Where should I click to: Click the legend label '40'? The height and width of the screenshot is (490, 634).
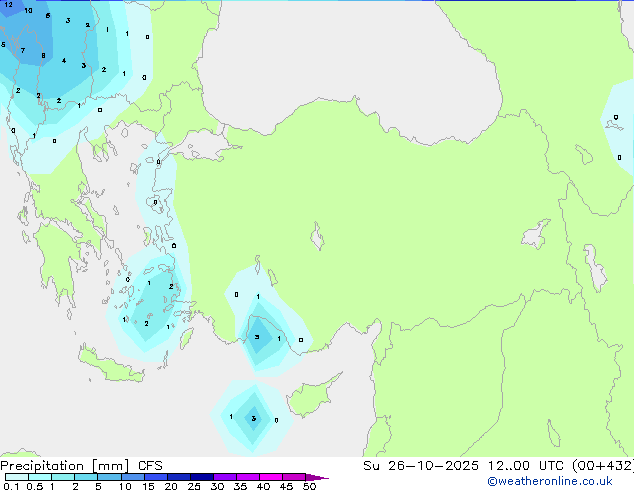pos(263,486)
